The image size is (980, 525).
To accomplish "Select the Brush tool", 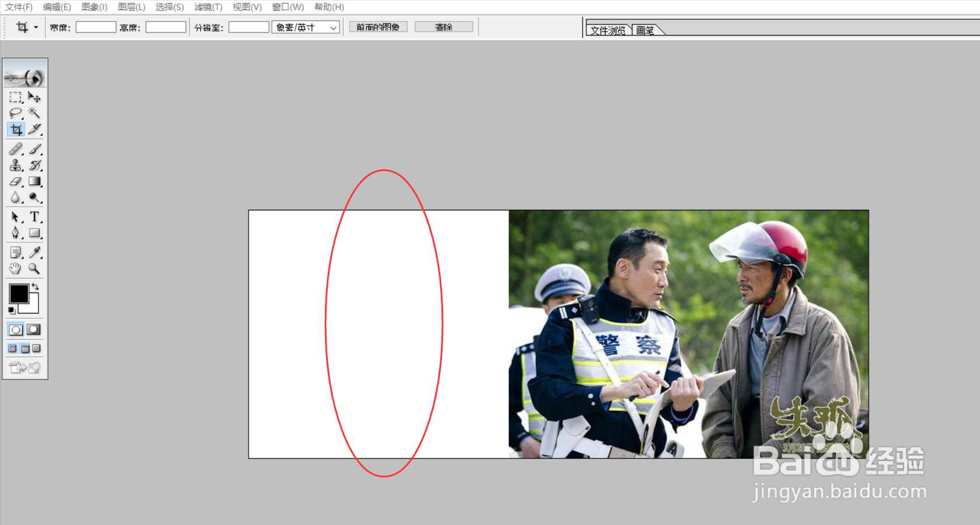I will click(x=34, y=149).
